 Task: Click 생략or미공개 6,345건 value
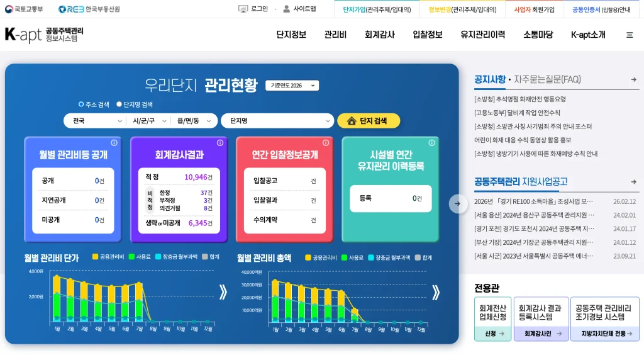[x=201, y=223]
